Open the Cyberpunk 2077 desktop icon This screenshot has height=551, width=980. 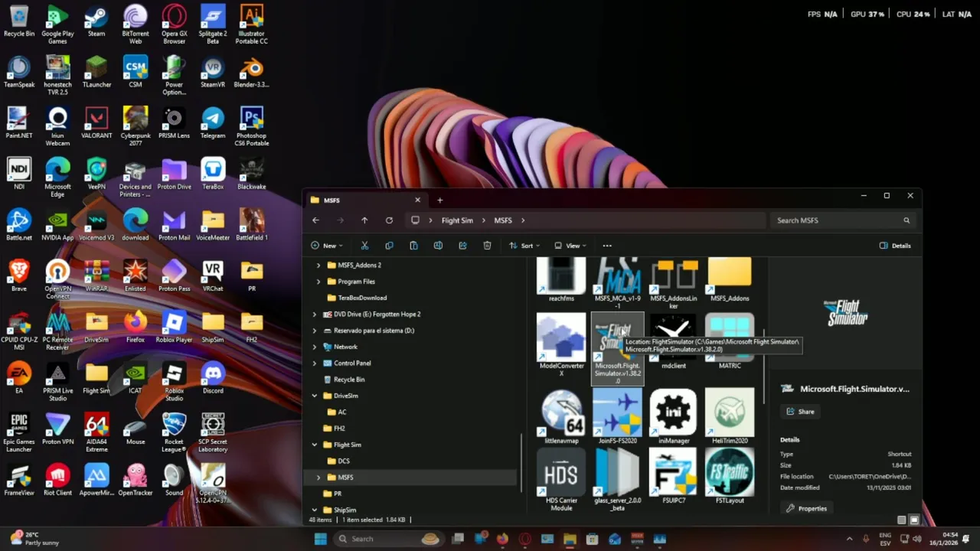[x=136, y=126]
